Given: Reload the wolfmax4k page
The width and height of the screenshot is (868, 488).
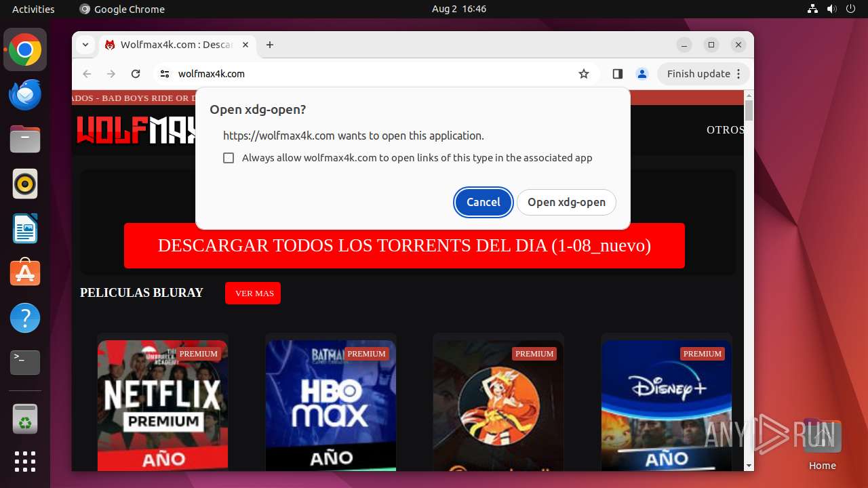Looking at the screenshot, I should [x=136, y=74].
